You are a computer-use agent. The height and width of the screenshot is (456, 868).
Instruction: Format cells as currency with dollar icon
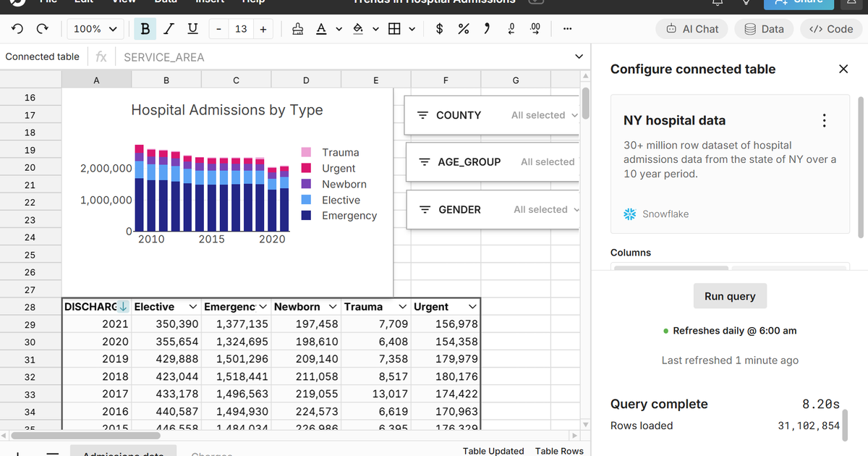click(440, 29)
